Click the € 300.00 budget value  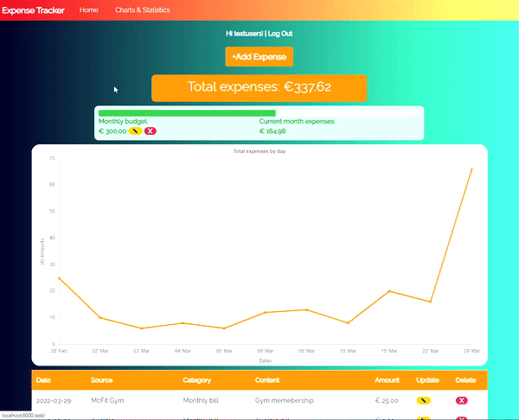coord(112,131)
